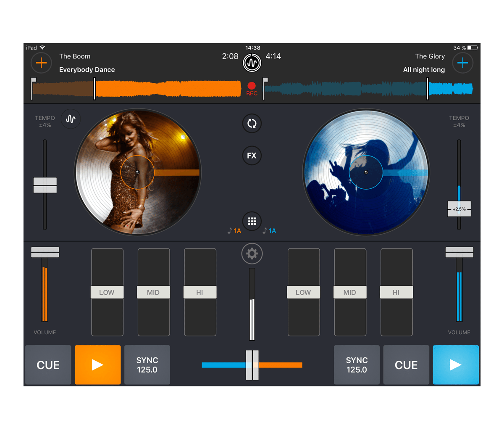Start recording with the red REC button
The width and height of the screenshot is (504, 428).
[x=252, y=88]
